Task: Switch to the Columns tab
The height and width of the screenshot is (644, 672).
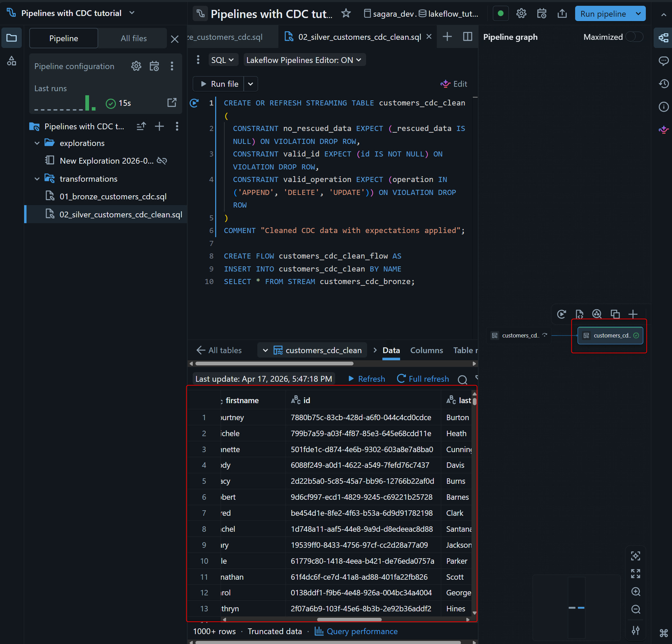Action: coord(426,350)
